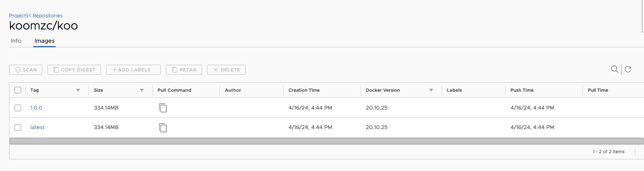Click the Delete button

point(226,70)
